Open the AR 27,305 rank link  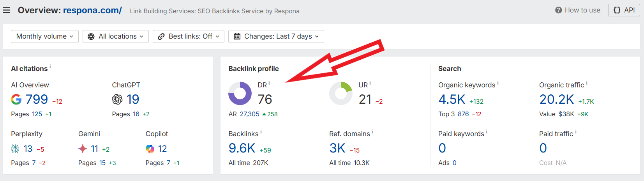click(249, 114)
